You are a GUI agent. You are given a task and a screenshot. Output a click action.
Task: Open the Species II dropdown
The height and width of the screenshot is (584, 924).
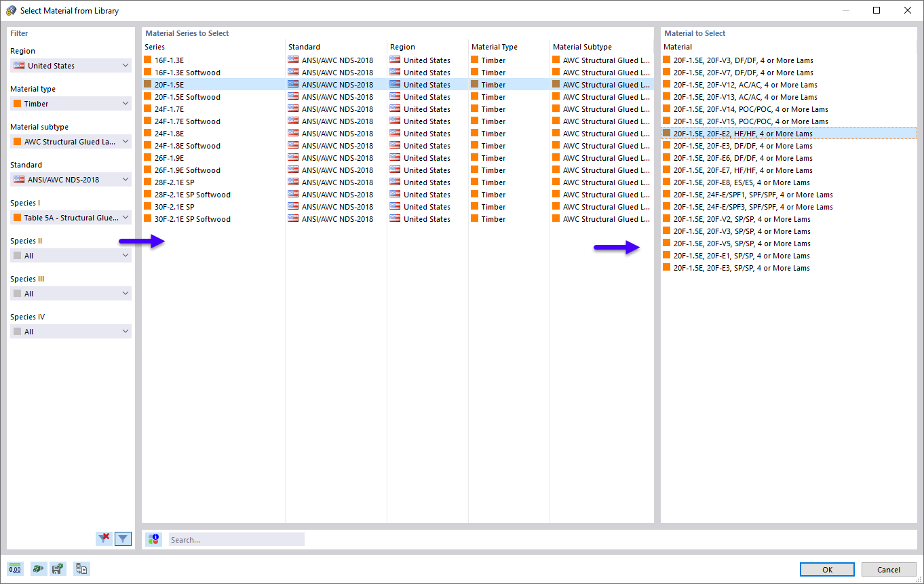[x=71, y=256]
